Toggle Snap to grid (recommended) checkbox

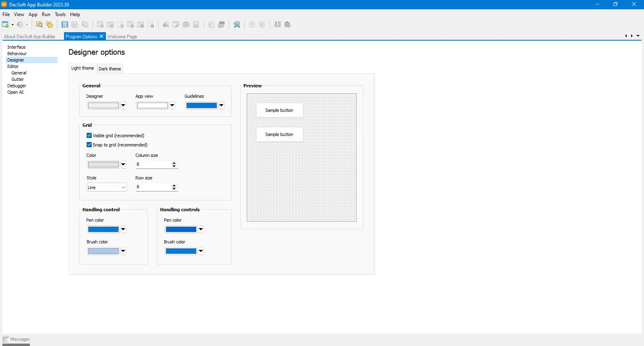coord(89,145)
